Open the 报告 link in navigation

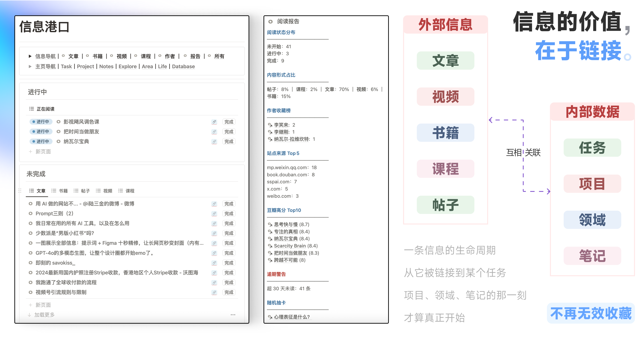pyautogui.click(x=195, y=56)
